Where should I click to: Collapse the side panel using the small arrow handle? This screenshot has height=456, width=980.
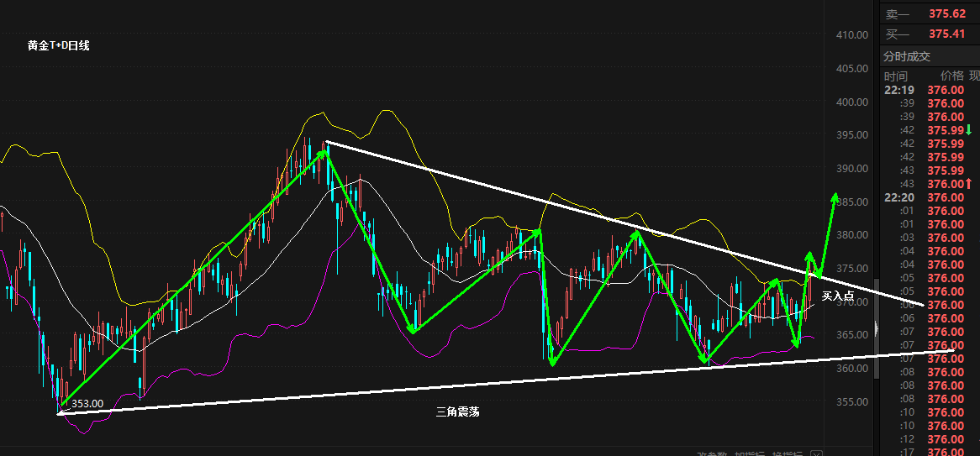click(x=877, y=328)
